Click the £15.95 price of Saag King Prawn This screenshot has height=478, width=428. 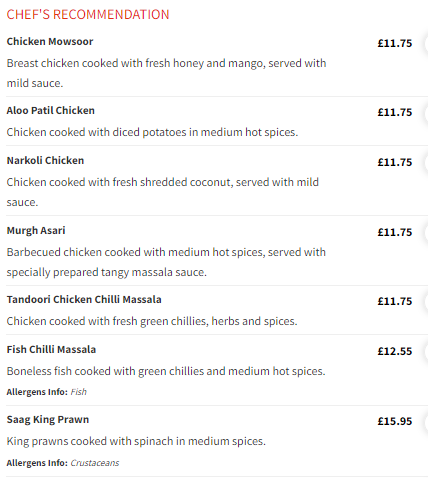pyautogui.click(x=395, y=421)
